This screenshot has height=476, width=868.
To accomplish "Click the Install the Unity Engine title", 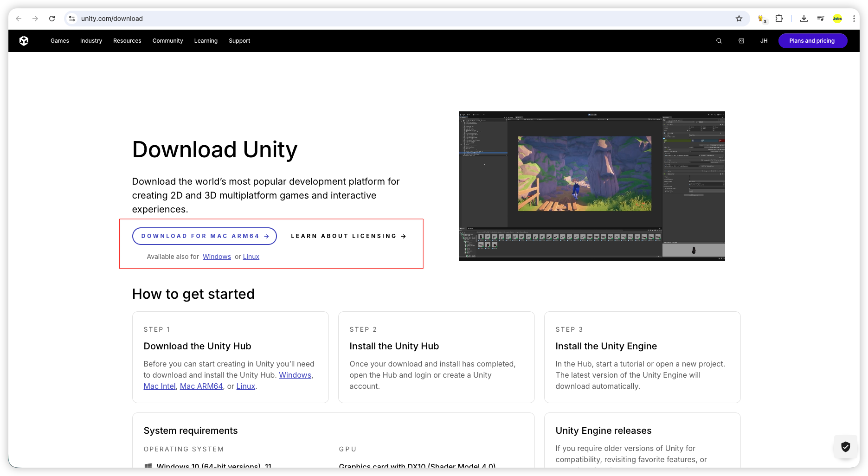I will click(x=606, y=346).
